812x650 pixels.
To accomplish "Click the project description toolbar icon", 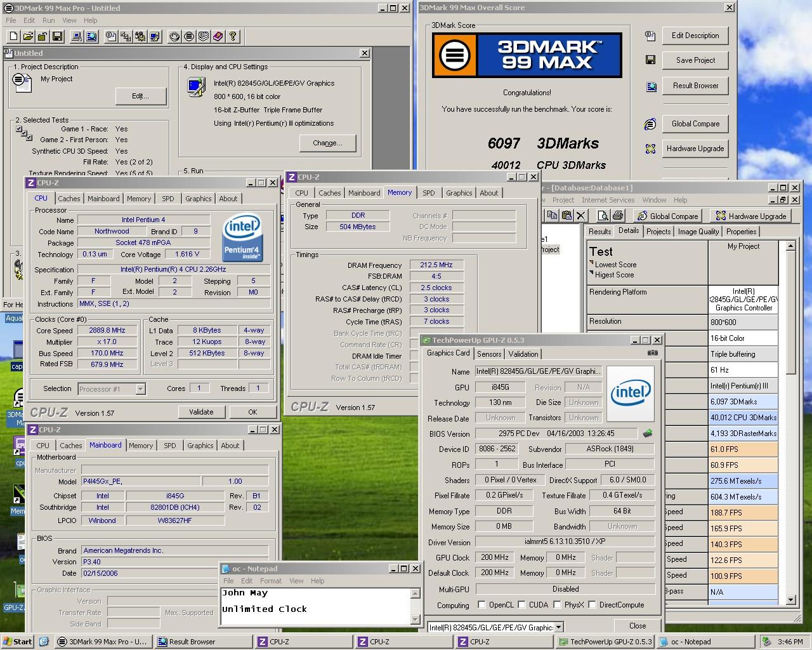I will point(111,36).
